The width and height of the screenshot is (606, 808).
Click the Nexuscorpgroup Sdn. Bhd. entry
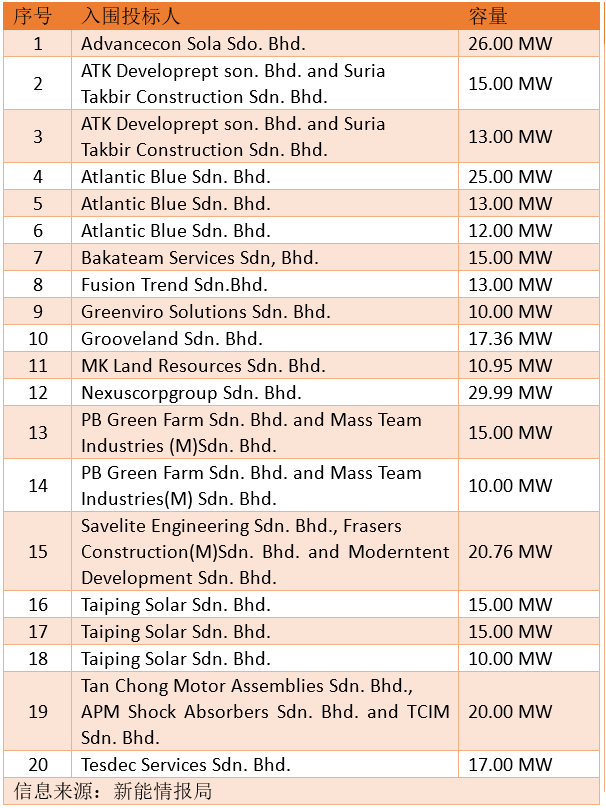[191, 393]
